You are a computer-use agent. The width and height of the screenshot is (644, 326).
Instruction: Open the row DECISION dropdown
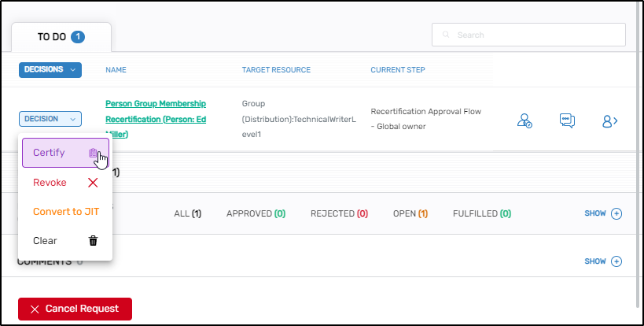pos(50,119)
